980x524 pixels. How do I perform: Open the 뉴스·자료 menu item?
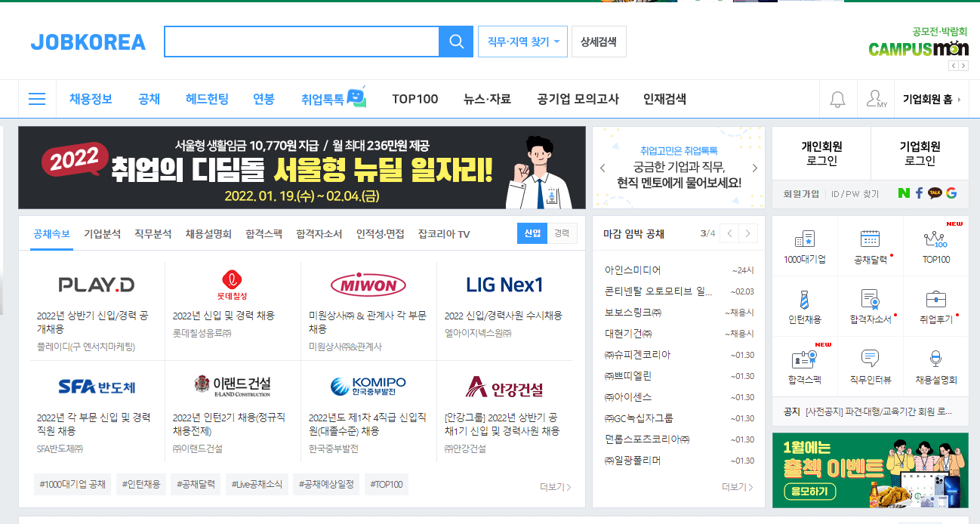point(487,98)
